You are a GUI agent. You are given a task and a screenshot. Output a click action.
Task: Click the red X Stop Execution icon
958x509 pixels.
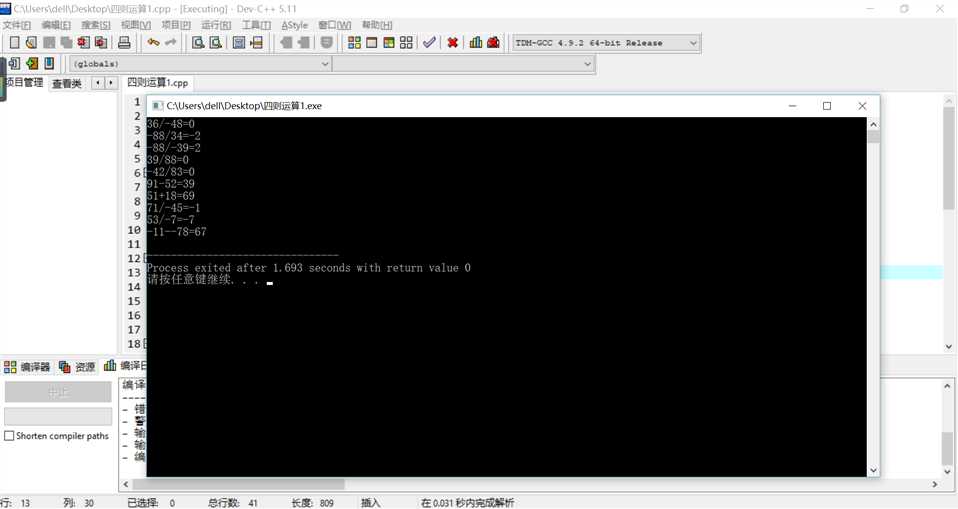[453, 42]
